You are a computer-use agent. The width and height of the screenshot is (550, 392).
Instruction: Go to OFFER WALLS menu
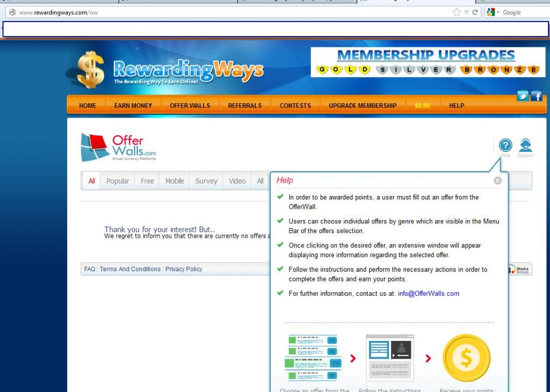[190, 106]
